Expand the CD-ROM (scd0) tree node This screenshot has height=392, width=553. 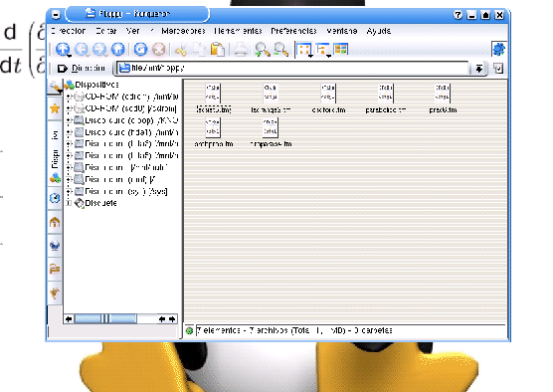tap(70, 108)
